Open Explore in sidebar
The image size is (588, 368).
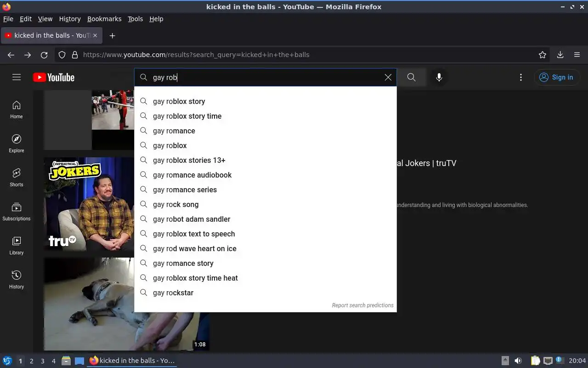point(17,144)
